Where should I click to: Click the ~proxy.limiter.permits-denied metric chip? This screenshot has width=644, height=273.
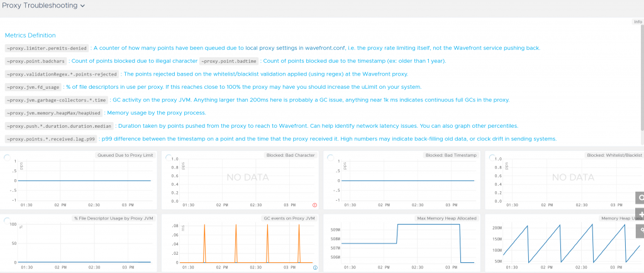click(47, 48)
